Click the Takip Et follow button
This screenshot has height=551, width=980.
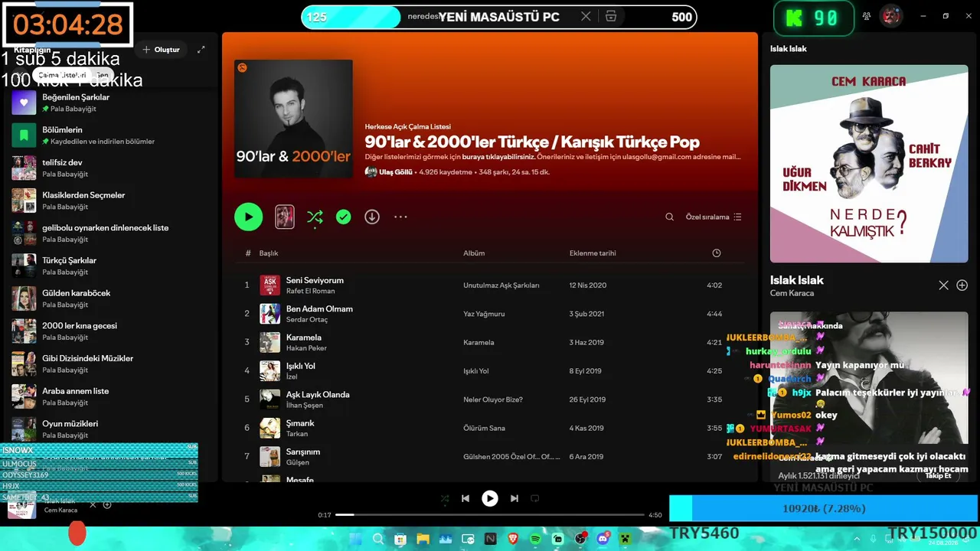[938, 475]
